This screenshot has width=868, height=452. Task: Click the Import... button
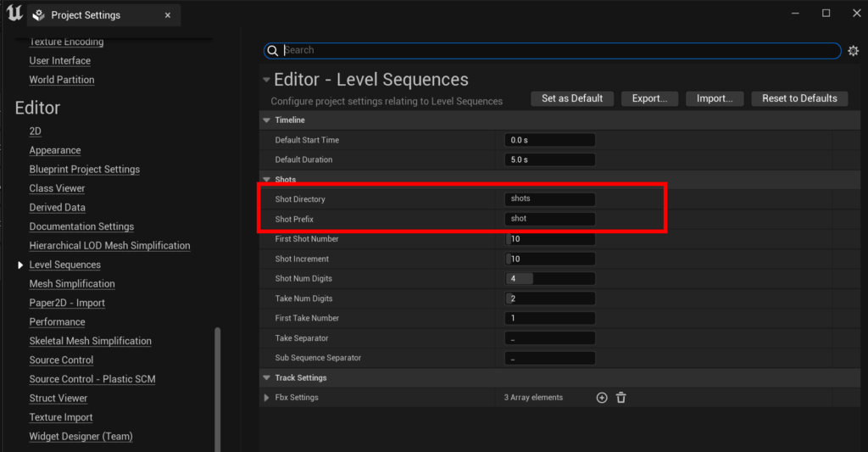coord(714,98)
